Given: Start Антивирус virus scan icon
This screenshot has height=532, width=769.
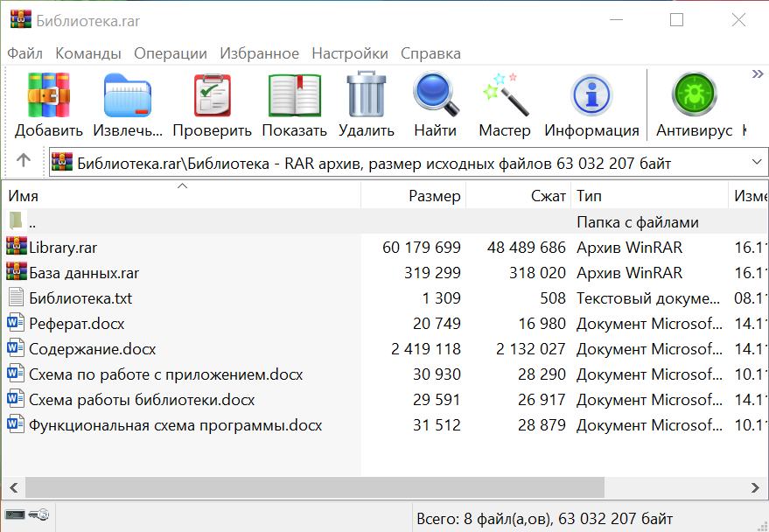Looking at the screenshot, I should 694,95.
